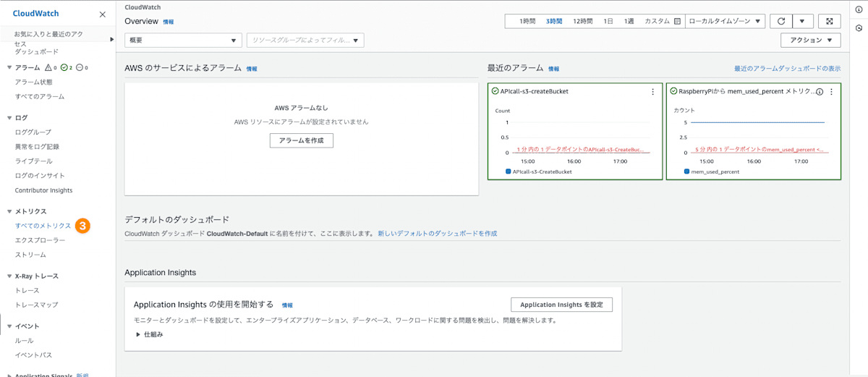Open ライブテール in sidebar
The image size is (868, 377).
[x=34, y=161]
